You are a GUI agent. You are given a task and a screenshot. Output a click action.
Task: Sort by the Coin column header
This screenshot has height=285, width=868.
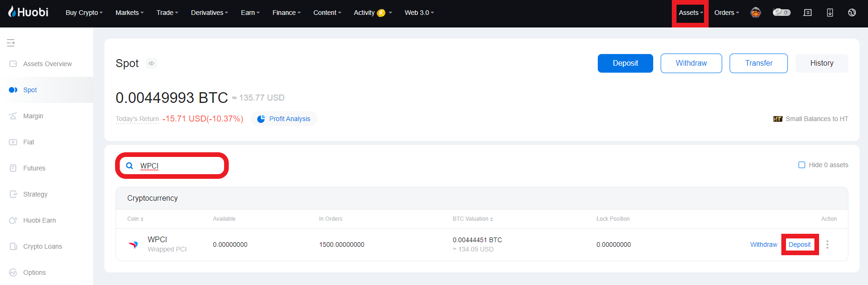[135, 219]
